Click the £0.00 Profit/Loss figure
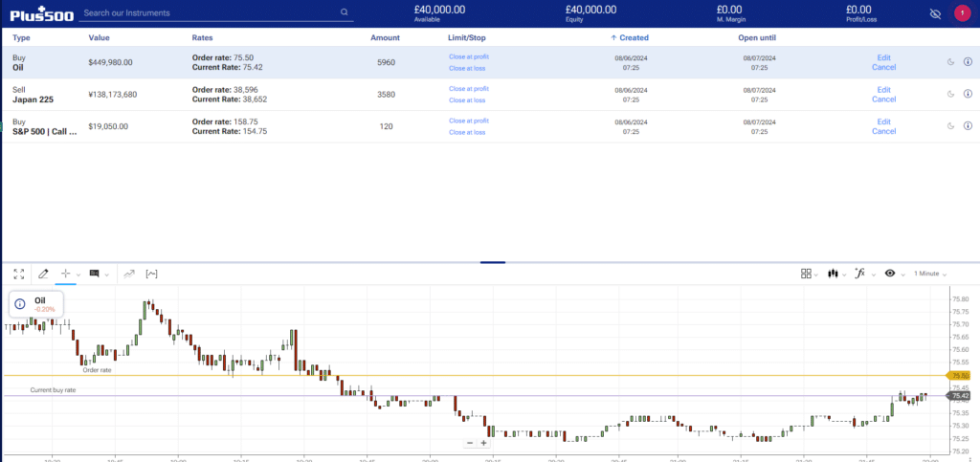This screenshot has width=980, height=462. [x=858, y=10]
